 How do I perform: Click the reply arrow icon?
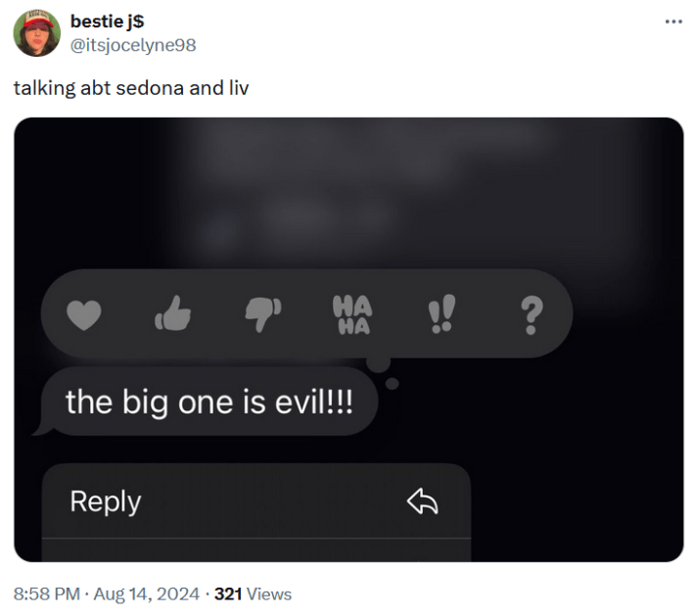[x=422, y=502]
